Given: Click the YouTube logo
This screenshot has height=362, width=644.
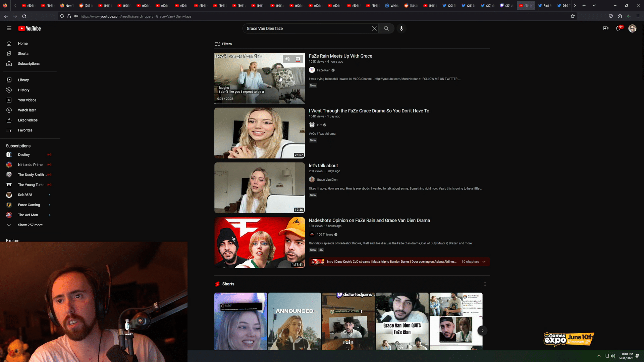Looking at the screenshot, I should tap(30, 28).
